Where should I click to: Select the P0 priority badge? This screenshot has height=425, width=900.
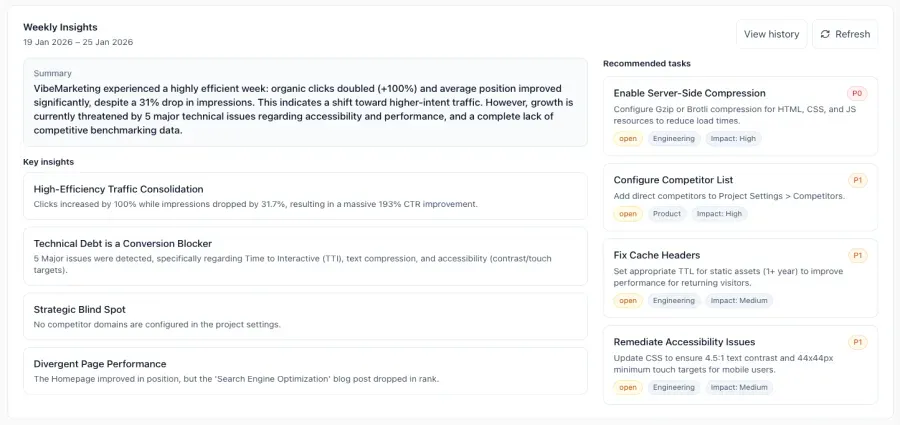(857, 93)
